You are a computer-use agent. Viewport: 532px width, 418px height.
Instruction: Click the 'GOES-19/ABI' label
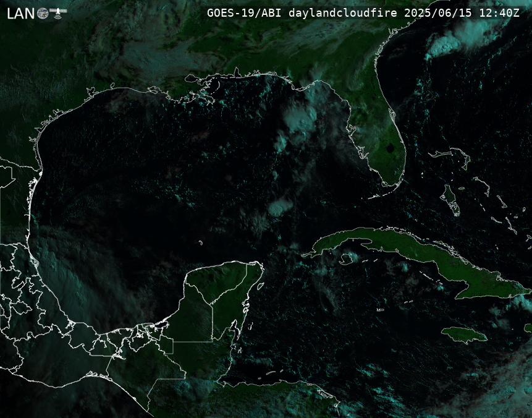point(244,13)
